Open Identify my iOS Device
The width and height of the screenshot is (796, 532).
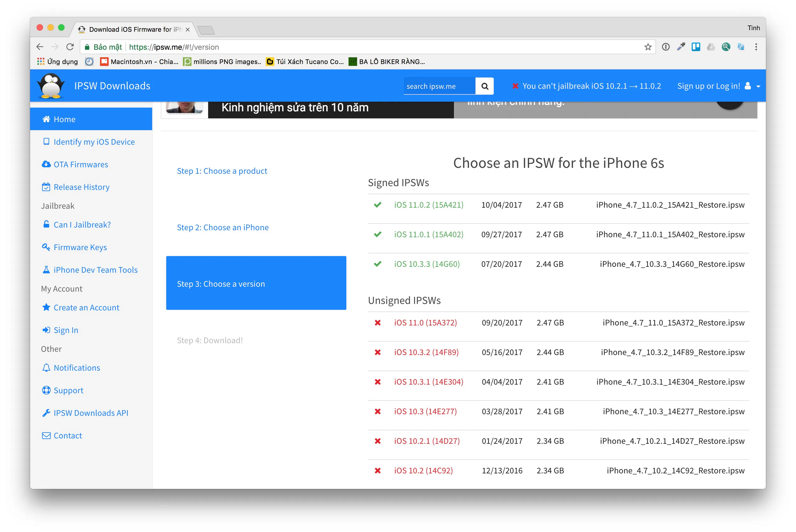pyautogui.click(x=89, y=142)
